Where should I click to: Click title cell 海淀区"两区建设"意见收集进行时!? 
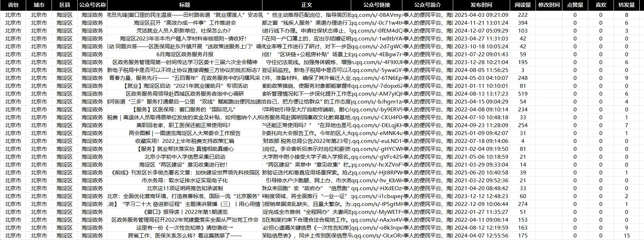coord(185,164)
